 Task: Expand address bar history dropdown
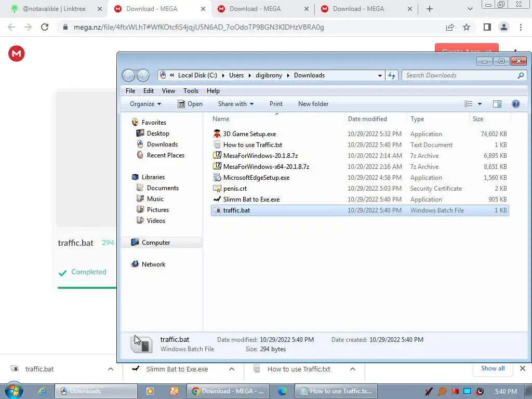coord(380,75)
